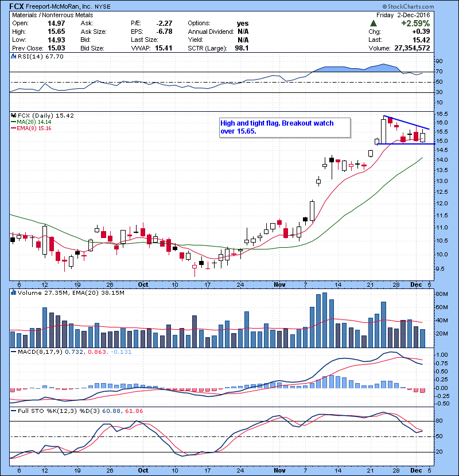
Task: Click the 80M volume axis label
Action: [442, 294]
